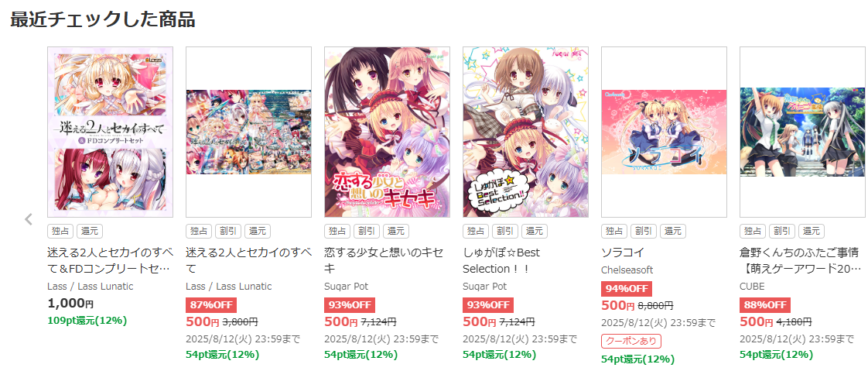This screenshot has width=868, height=378.
Task: Open the 迷える2人とセカイのすべて FDコンプリートセット cover
Action: coord(110,132)
